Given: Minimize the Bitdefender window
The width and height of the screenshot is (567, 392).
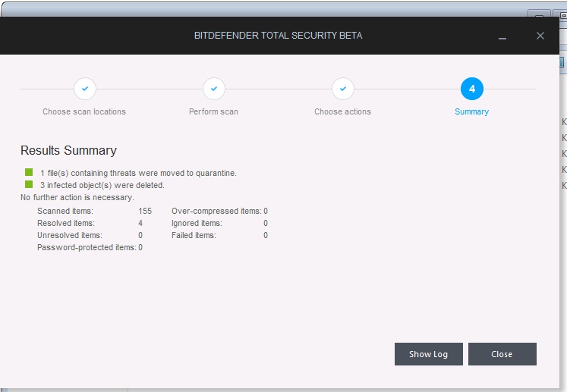Looking at the screenshot, I should click(x=502, y=36).
